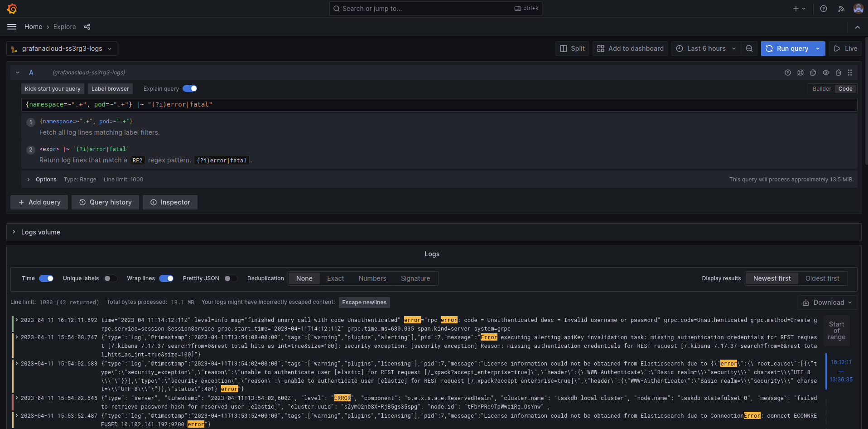Remove query A with the trash icon
The width and height of the screenshot is (868, 429).
point(839,73)
